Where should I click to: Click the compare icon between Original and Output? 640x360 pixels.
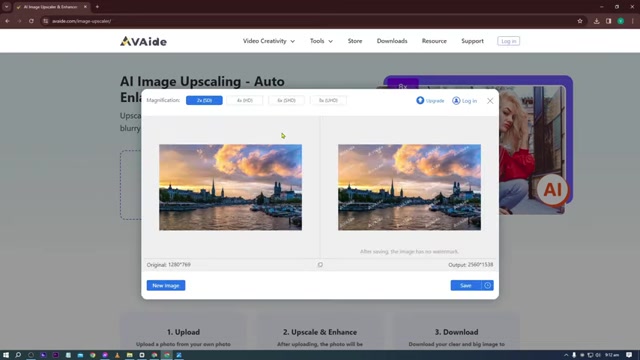320,265
